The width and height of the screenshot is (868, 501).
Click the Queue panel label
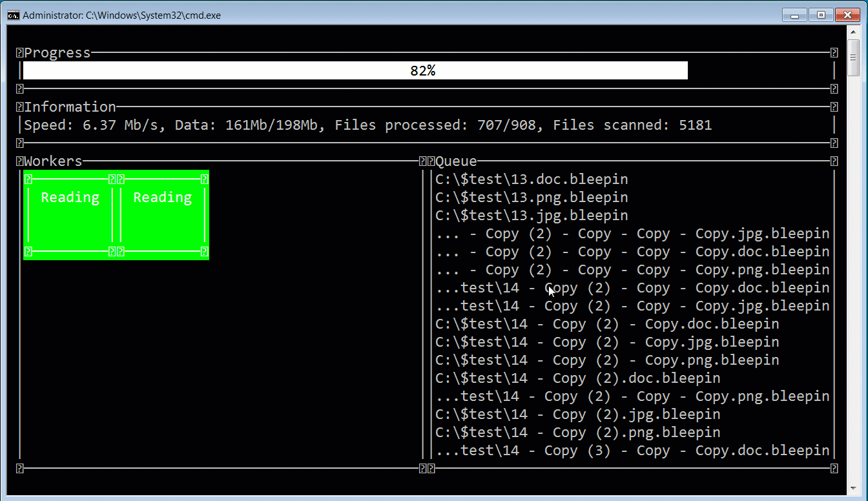tap(455, 161)
